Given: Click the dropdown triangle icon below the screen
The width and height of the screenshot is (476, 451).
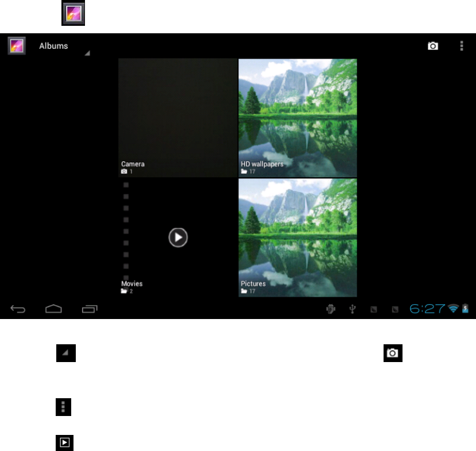Looking at the screenshot, I should tap(66, 353).
